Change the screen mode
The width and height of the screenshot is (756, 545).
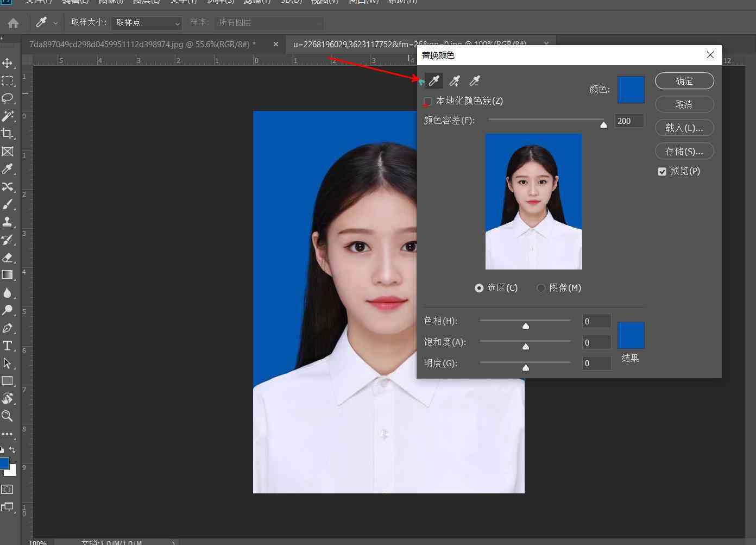pos(7,508)
